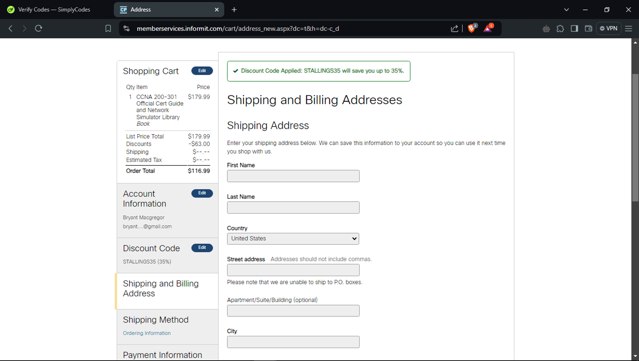Image resolution: width=639 pixels, height=361 pixels.
Task: Open site information icon in address bar
Action: click(127, 29)
